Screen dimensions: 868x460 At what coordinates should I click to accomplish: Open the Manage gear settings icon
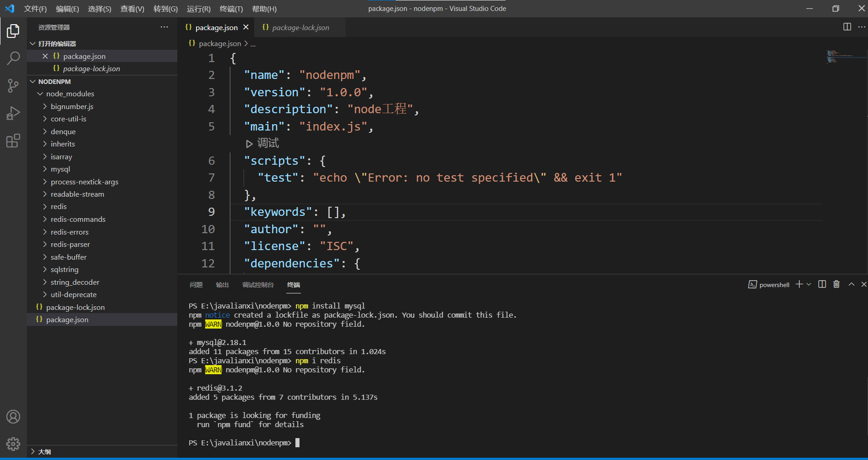(13, 444)
